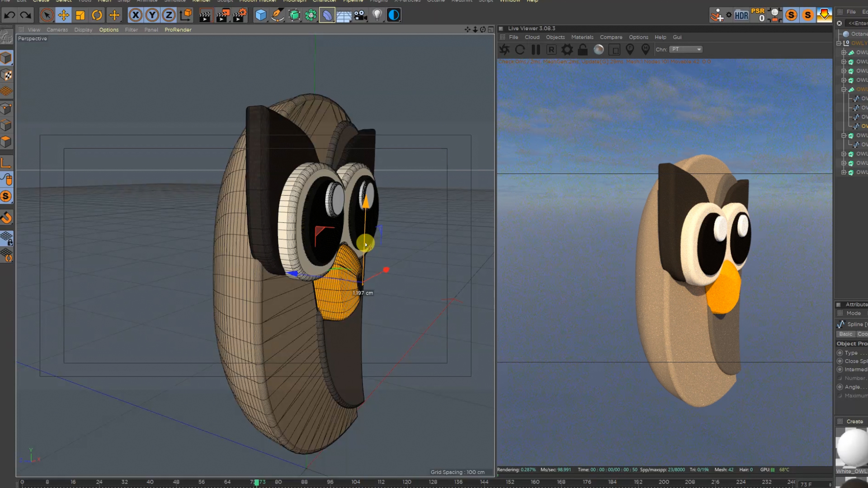Open Live Viewer settings gear

(x=567, y=50)
